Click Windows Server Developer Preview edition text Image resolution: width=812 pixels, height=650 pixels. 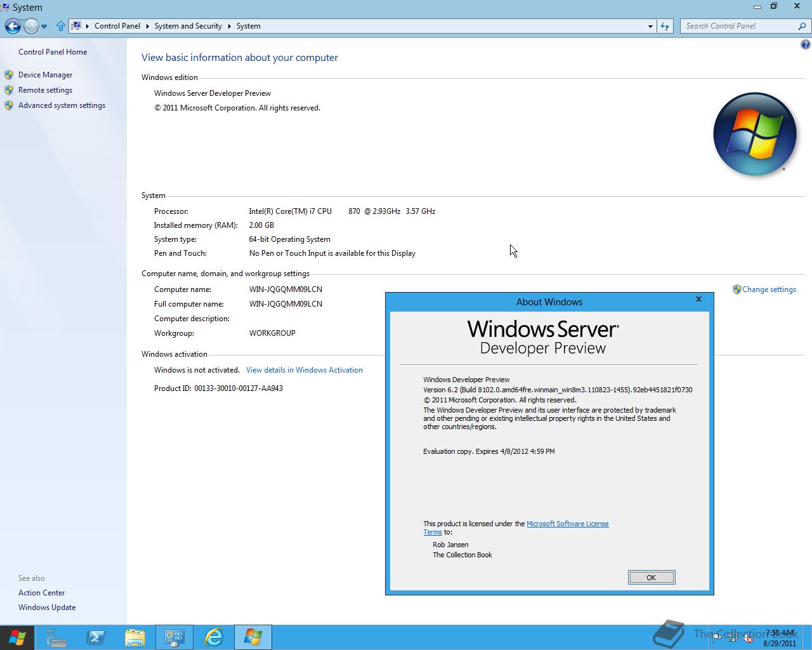pyautogui.click(x=213, y=93)
